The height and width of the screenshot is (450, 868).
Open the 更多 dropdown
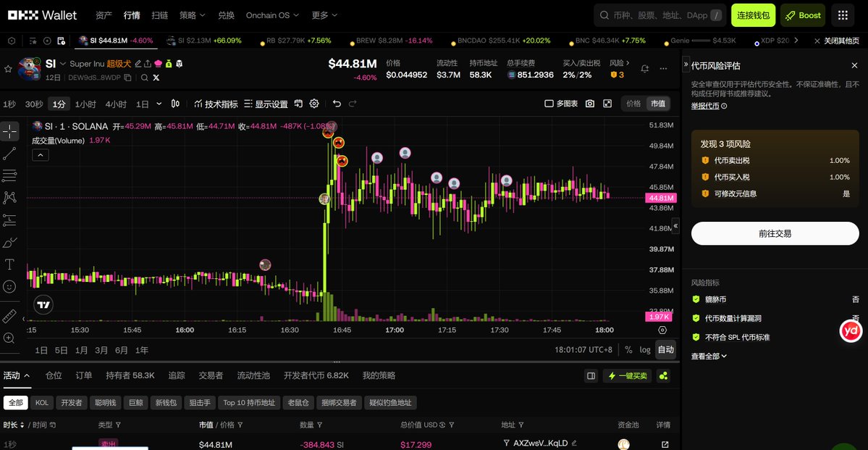[x=324, y=15]
